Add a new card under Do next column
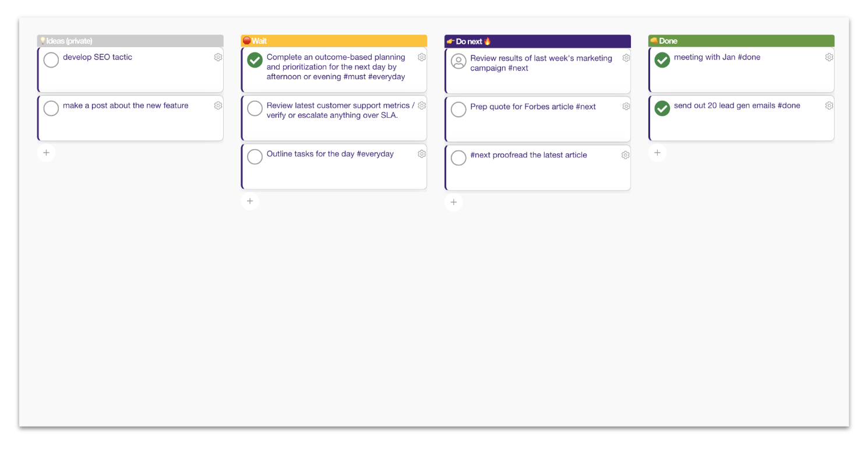The height and width of the screenshot is (451, 868). click(454, 202)
